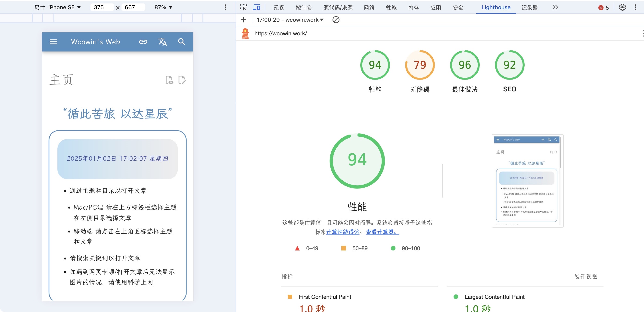Click the 90–100 legend entry
The height and width of the screenshot is (312, 644).
(405, 248)
